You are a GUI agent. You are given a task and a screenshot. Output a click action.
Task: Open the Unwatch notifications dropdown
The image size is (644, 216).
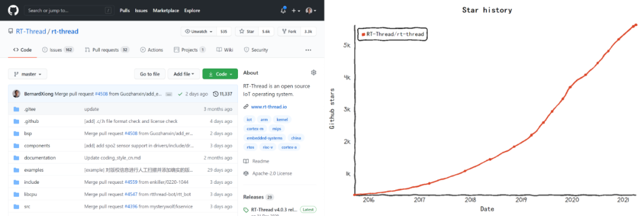click(x=199, y=32)
